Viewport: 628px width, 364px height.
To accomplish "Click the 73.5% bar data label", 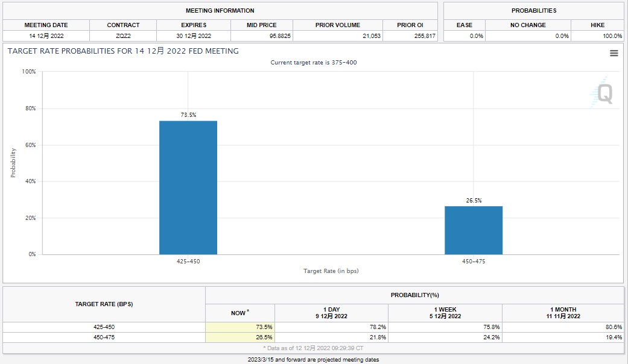I will [x=188, y=115].
